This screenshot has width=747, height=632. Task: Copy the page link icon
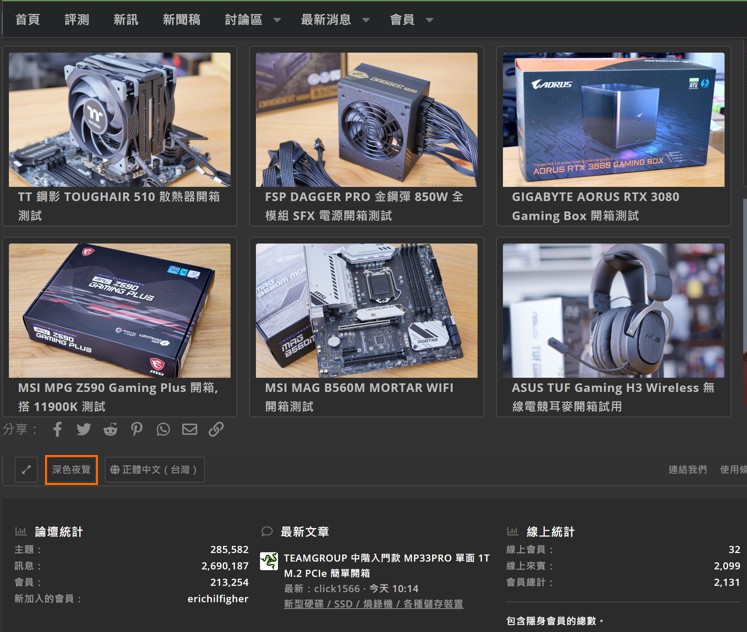pyautogui.click(x=216, y=429)
